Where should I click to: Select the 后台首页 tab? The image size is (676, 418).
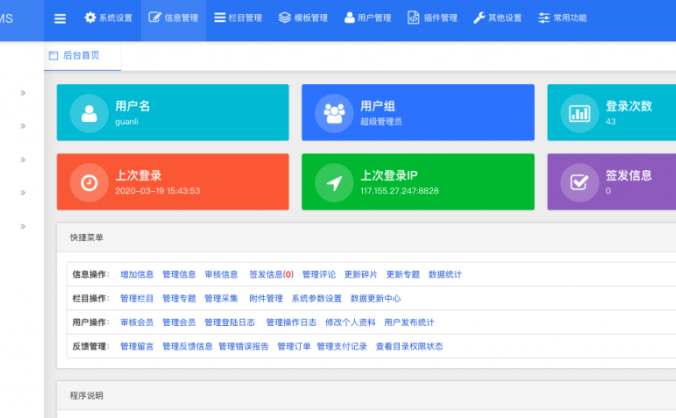click(82, 56)
